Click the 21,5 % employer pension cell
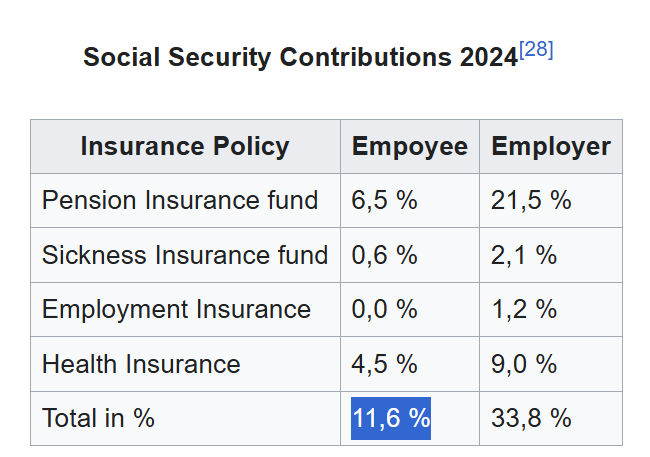 point(531,200)
